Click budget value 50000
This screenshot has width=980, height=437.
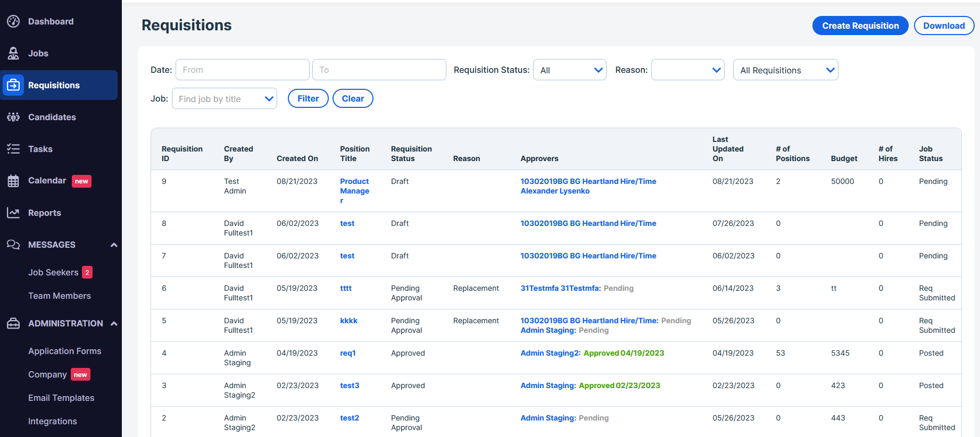[x=842, y=181]
